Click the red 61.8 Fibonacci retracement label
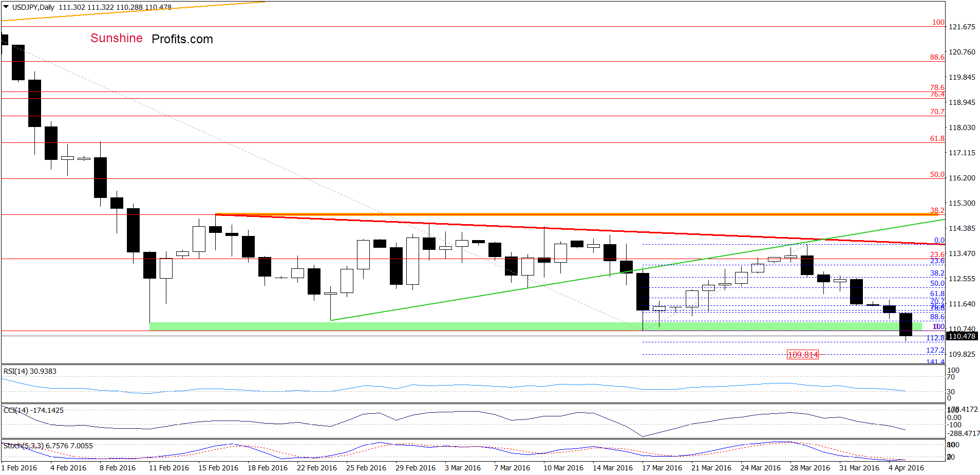Viewport: 980px width, 475px height. [x=937, y=138]
